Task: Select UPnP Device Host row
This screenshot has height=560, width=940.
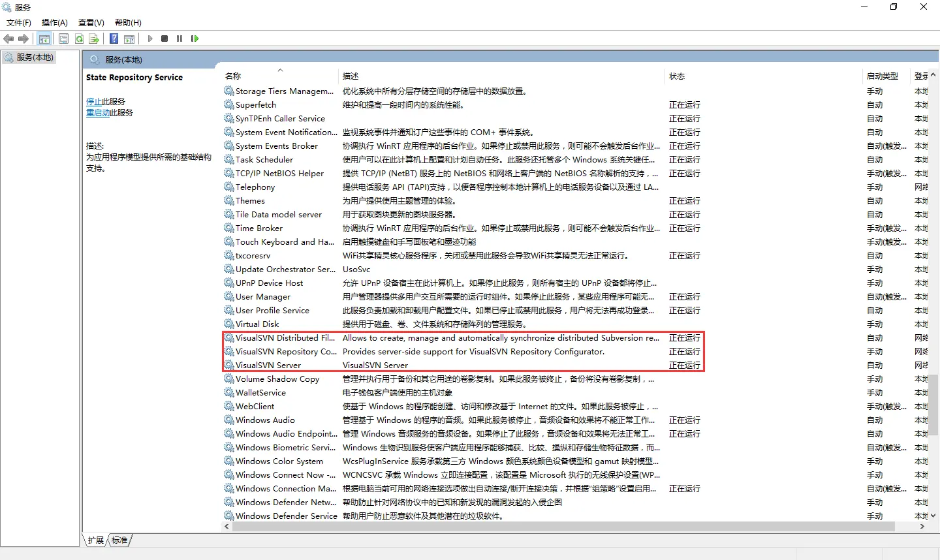Action: tap(575, 283)
